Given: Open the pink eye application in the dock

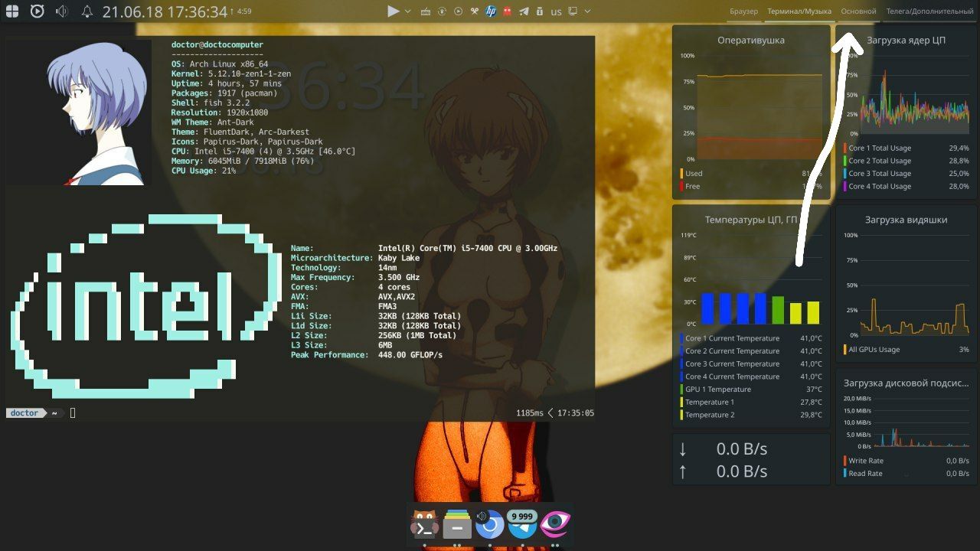Looking at the screenshot, I should click(x=555, y=525).
